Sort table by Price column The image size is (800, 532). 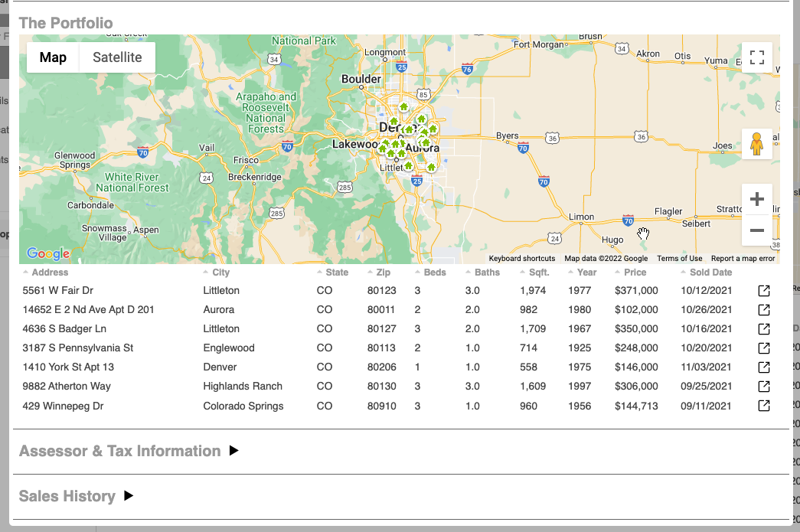coord(631,273)
